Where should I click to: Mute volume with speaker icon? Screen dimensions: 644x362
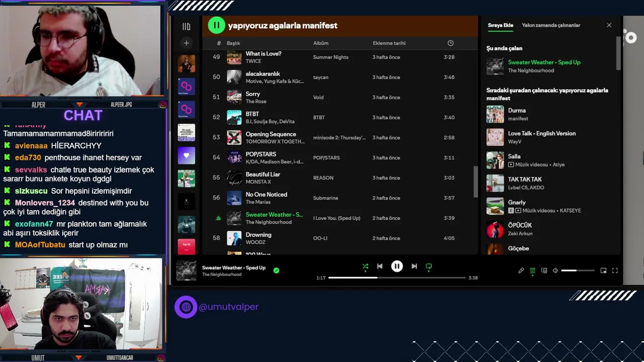point(555,270)
